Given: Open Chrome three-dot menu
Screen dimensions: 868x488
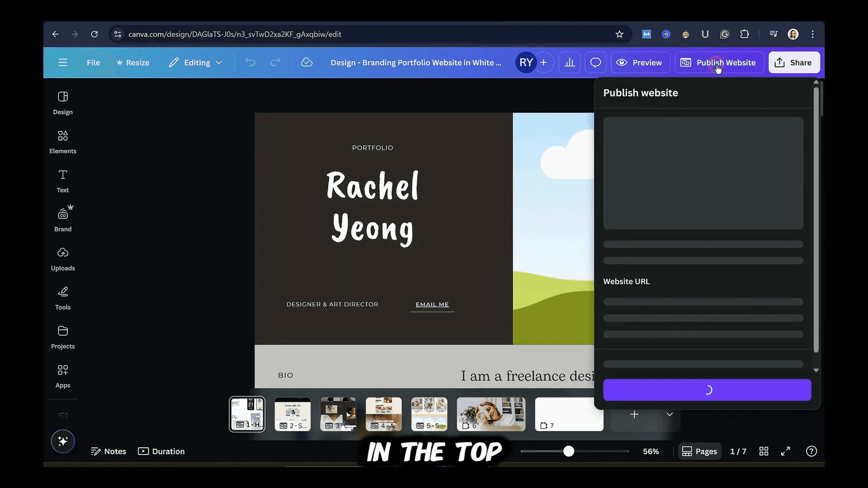Looking at the screenshot, I should pyautogui.click(x=813, y=34).
